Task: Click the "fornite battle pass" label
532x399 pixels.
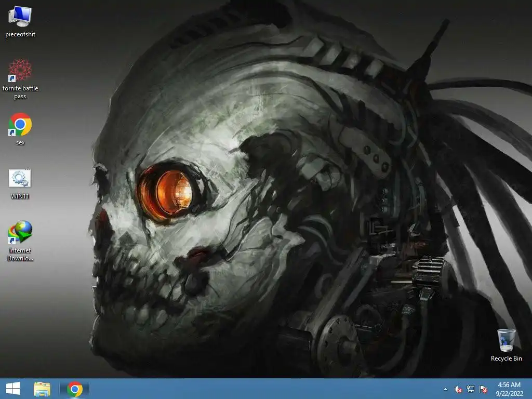Action: (x=20, y=92)
